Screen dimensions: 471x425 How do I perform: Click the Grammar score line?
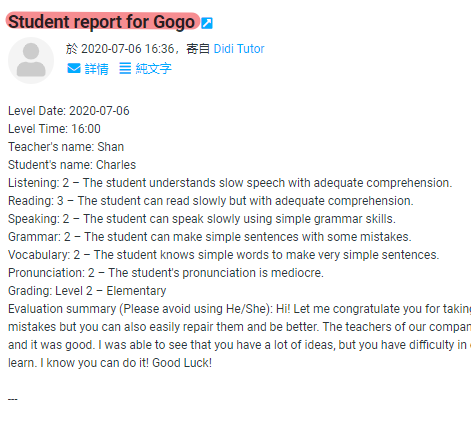point(210,237)
